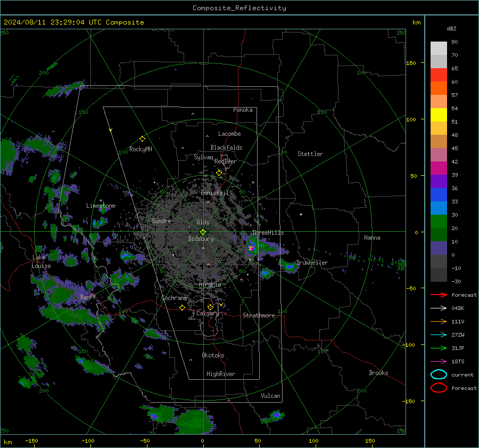Viewport: 479px width, 448px height.
Task: Click the Olds town label
Action: 203,222
